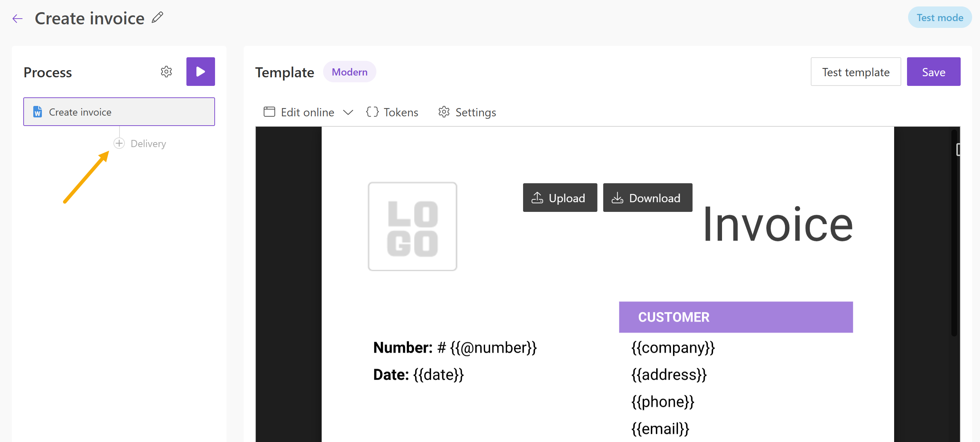Save the invoice template
Screen dimensions: 980x442
933,72
